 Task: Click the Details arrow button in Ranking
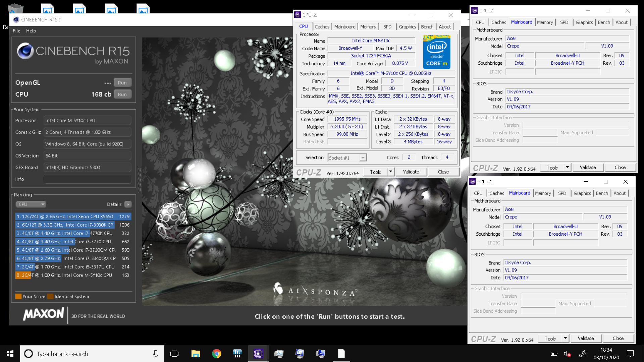coord(128,204)
